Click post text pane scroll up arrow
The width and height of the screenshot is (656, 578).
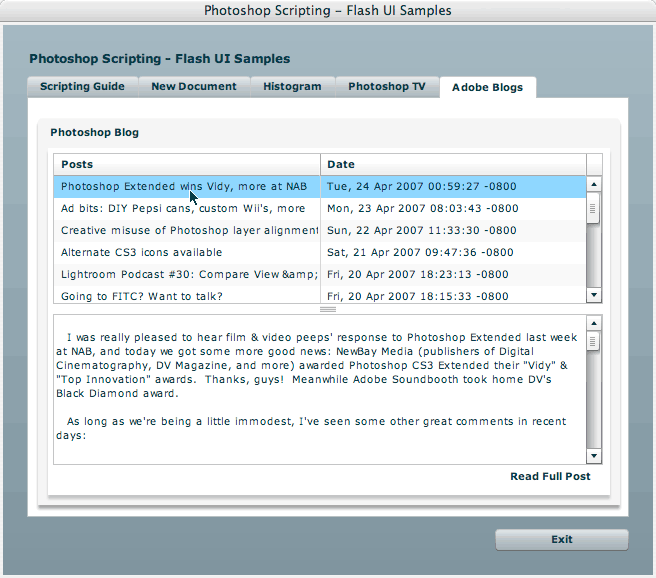coord(594,323)
